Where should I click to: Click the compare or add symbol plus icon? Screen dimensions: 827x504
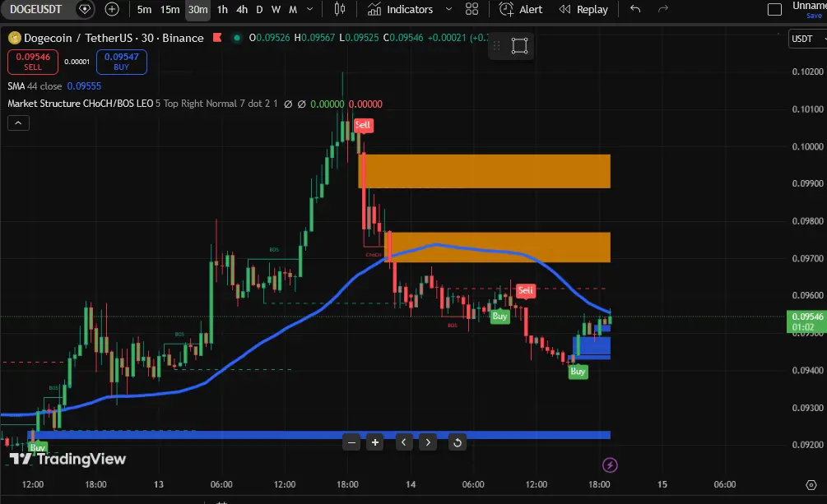click(112, 9)
